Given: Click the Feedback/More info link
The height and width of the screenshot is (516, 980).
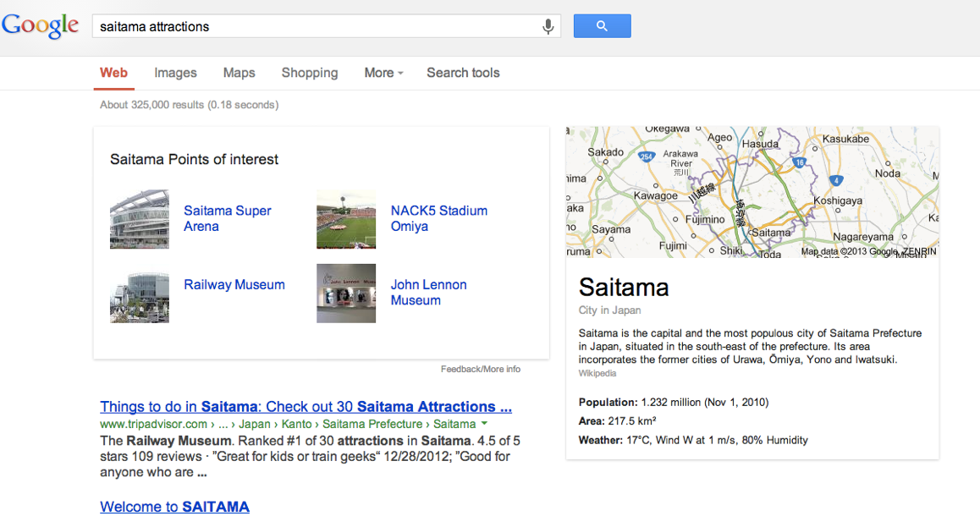Looking at the screenshot, I should [481, 369].
